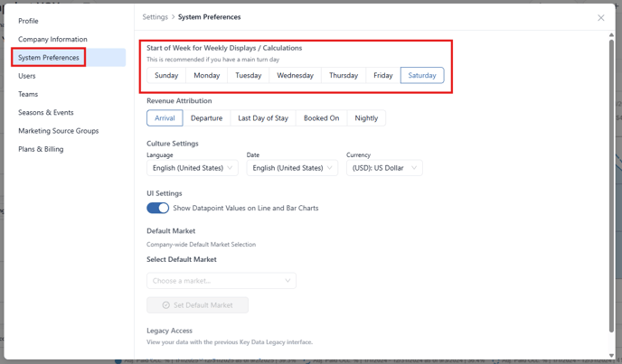The width and height of the screenshot is (622, 364).
Task: Open the Choose a market dropdown
Action: [x=221, y=281]
